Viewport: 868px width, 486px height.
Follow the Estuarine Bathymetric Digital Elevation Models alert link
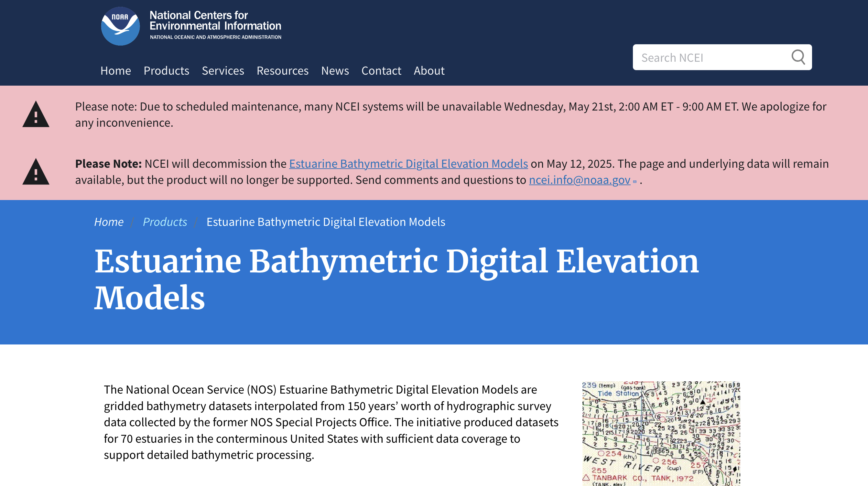click(408, 164)
